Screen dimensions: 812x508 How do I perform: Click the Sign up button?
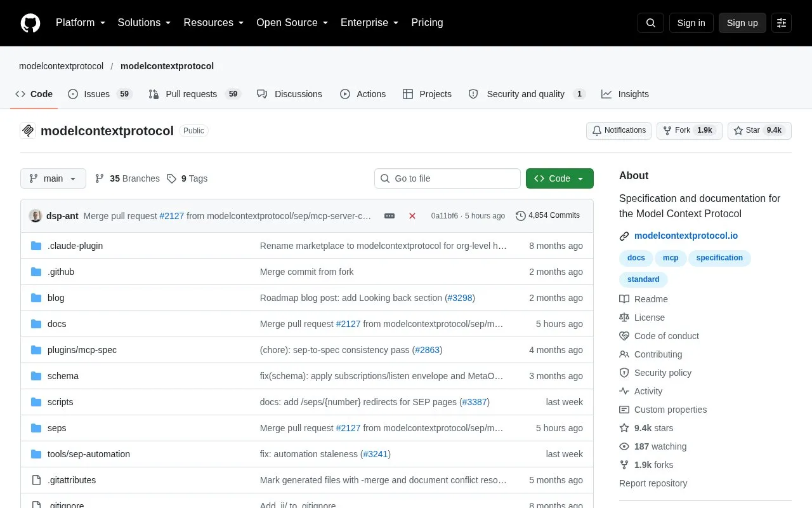pos(742,23)
